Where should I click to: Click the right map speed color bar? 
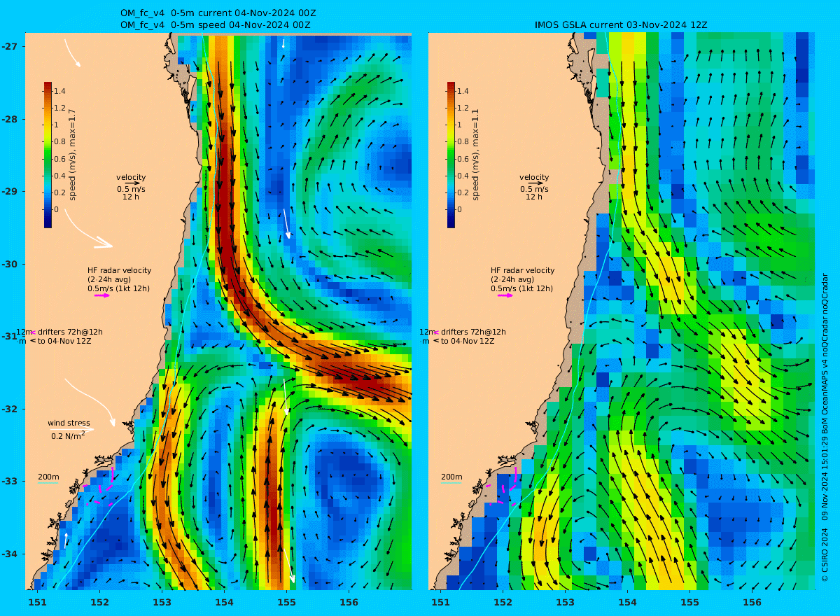click(x=451, y=155)
